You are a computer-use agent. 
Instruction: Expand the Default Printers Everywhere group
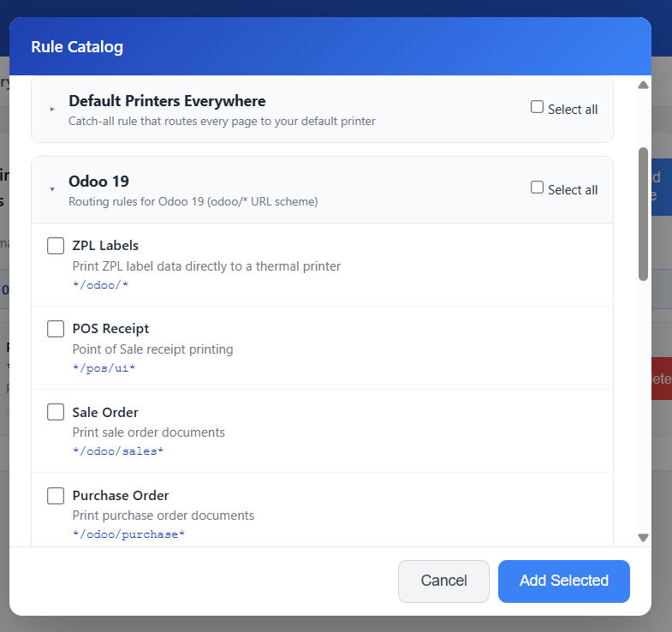click(x=52, y=110)
